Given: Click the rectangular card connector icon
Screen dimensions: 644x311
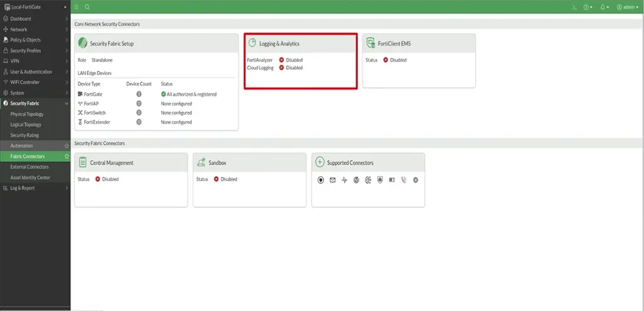Looking at the screenshot, I should click(x=392, y=180).
